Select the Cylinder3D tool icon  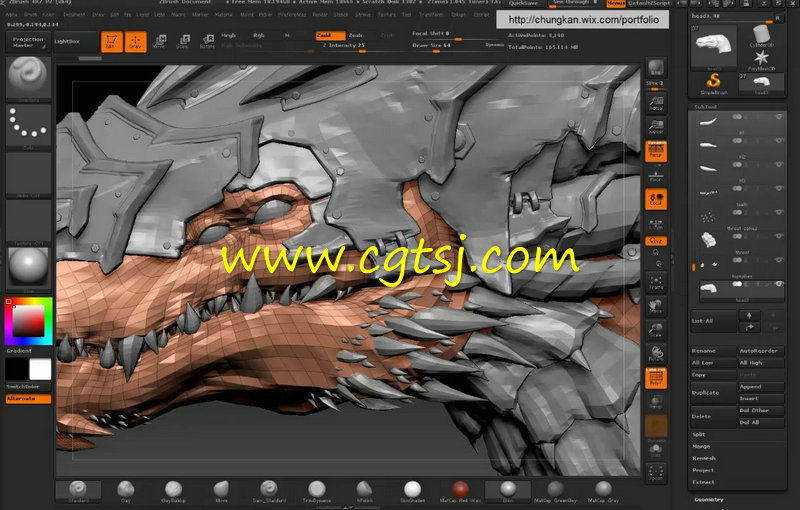(761, 36)
